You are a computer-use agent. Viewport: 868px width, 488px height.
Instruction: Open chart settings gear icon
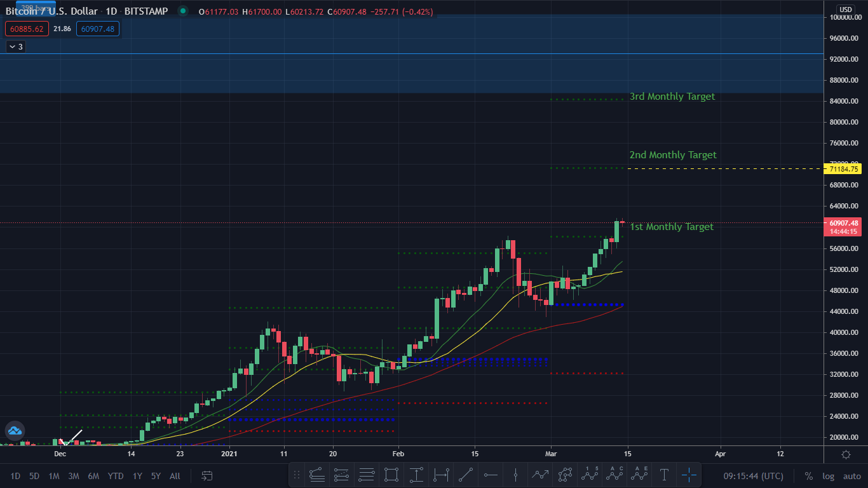(x=846, y=454)
